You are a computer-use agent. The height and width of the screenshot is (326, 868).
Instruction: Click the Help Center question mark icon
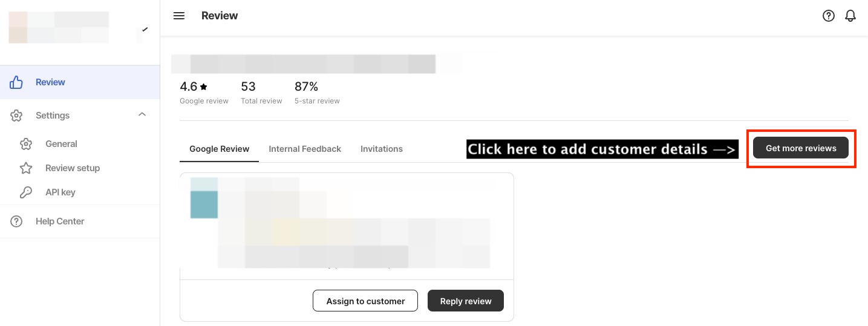16,221
